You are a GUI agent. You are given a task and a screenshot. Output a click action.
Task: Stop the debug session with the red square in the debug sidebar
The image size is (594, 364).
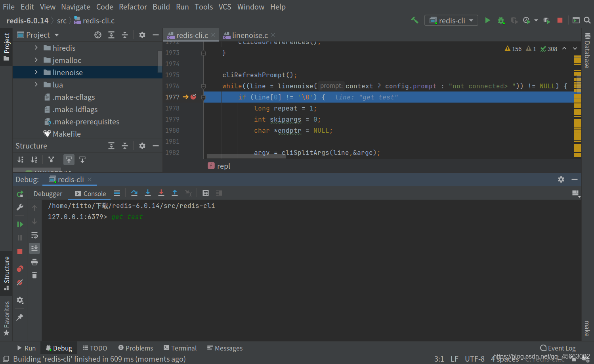click(x=20, y=252)
